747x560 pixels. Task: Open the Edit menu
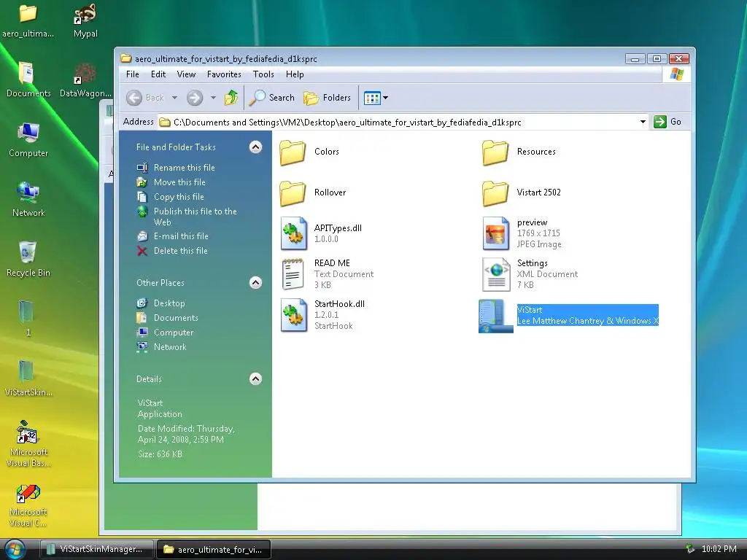coord(158,74)
